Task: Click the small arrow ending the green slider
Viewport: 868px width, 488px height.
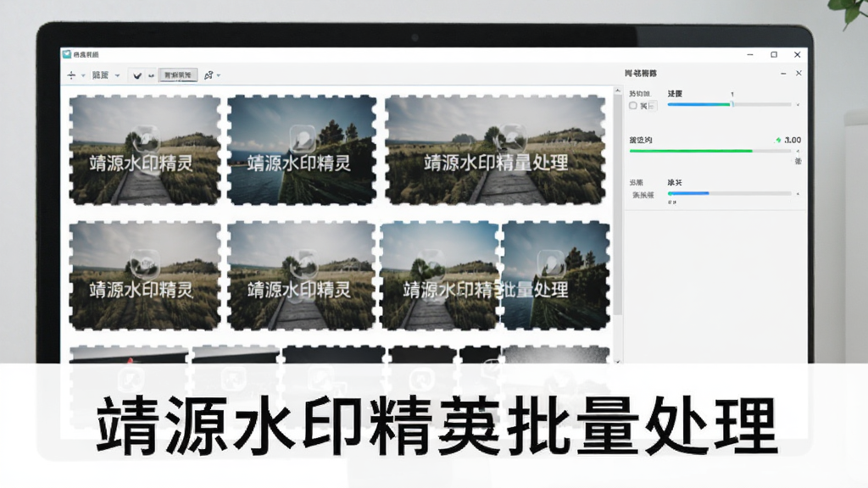Action: (x=798, y=151)
